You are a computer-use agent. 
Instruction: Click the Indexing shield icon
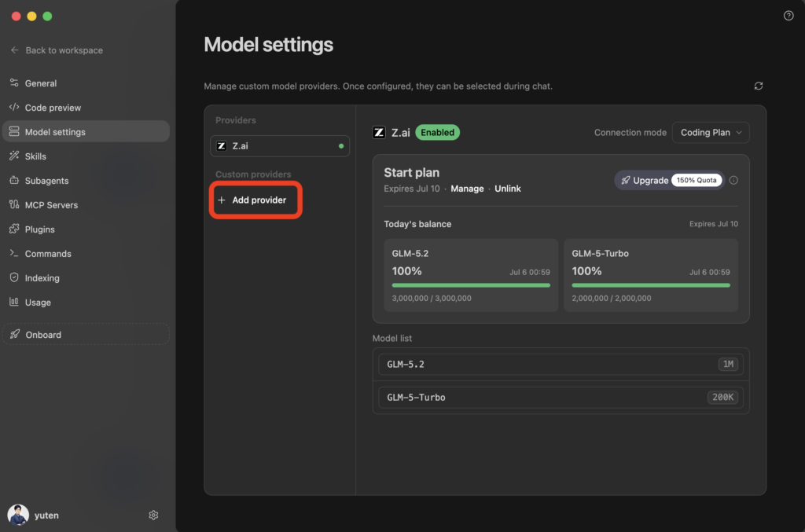click(14, 277)
